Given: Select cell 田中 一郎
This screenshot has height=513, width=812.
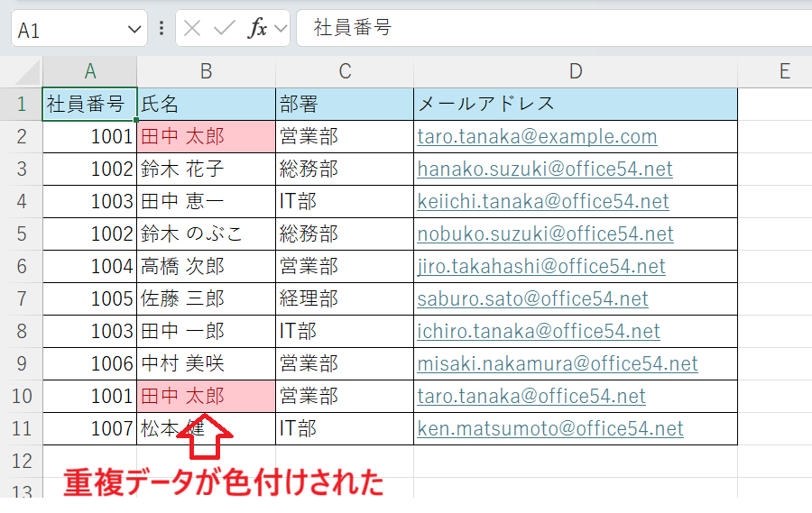Looking at the screenshot, I should coord(206,331).
